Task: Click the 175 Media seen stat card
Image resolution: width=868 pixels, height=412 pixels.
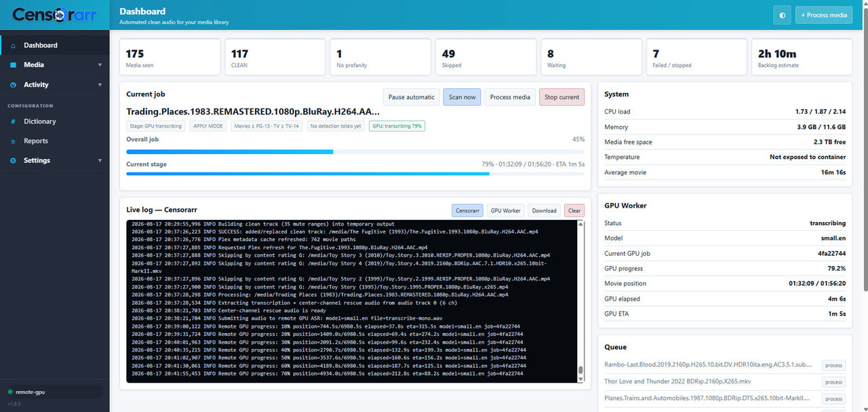Action: [170, 58]
